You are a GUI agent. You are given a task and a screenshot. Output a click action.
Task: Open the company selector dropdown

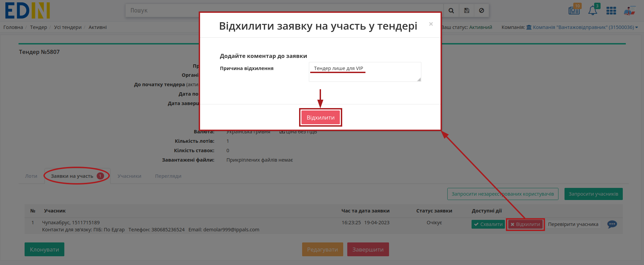pyautogui.click(x=585, y=27)
